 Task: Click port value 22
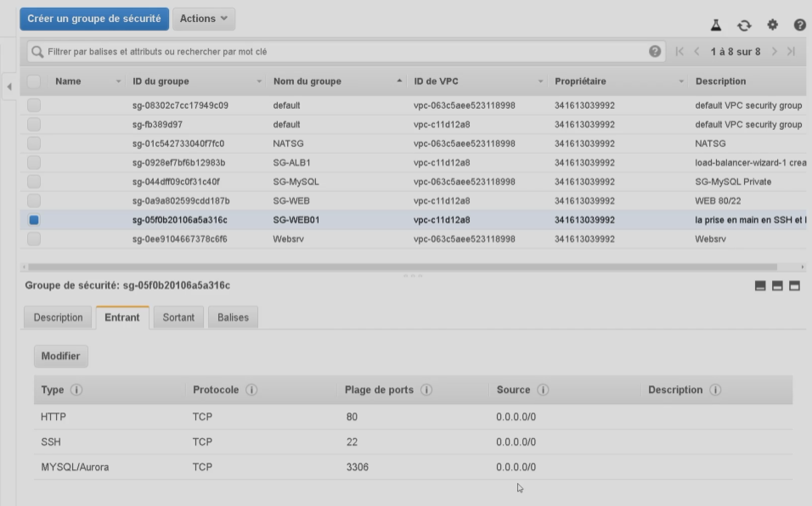pos(352,441)
